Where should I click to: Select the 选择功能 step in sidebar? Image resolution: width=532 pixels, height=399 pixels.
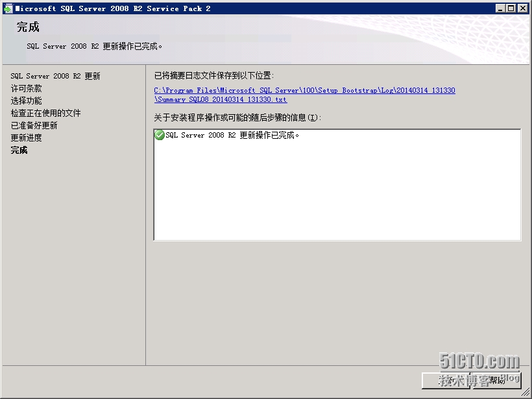click(x=27, y=101)
